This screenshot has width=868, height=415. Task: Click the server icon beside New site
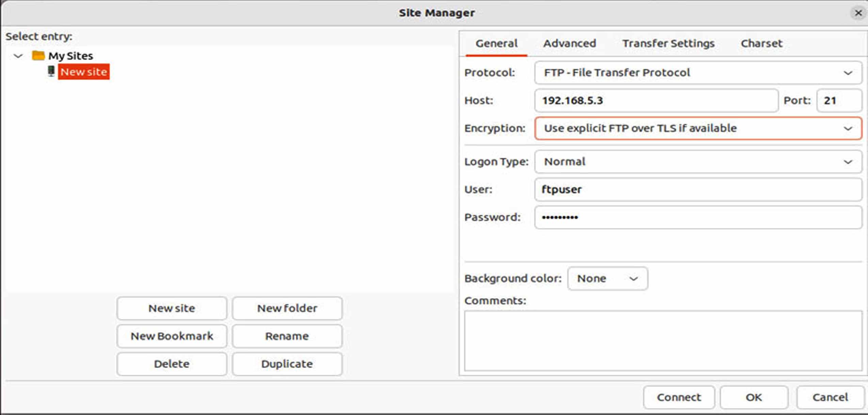pos(51,72)
